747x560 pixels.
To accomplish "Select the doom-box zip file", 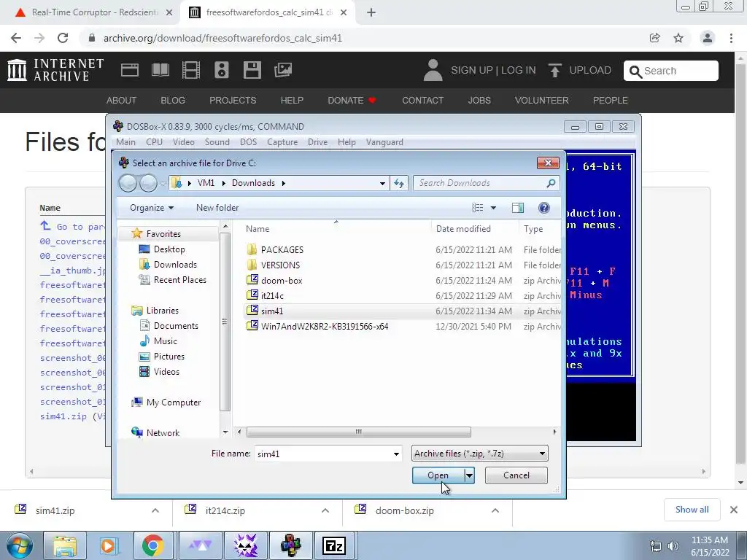I will pyautogui.click(x=282, y=281).
